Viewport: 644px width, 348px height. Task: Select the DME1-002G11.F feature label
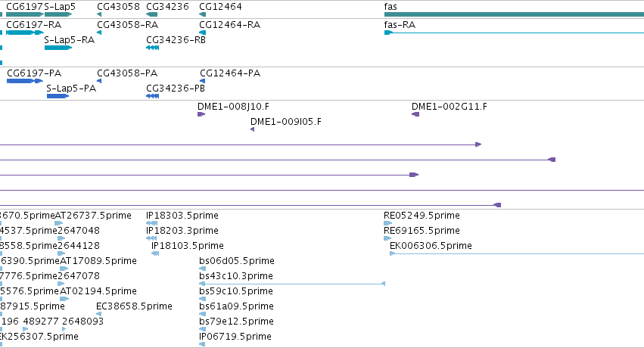[450, 106]
